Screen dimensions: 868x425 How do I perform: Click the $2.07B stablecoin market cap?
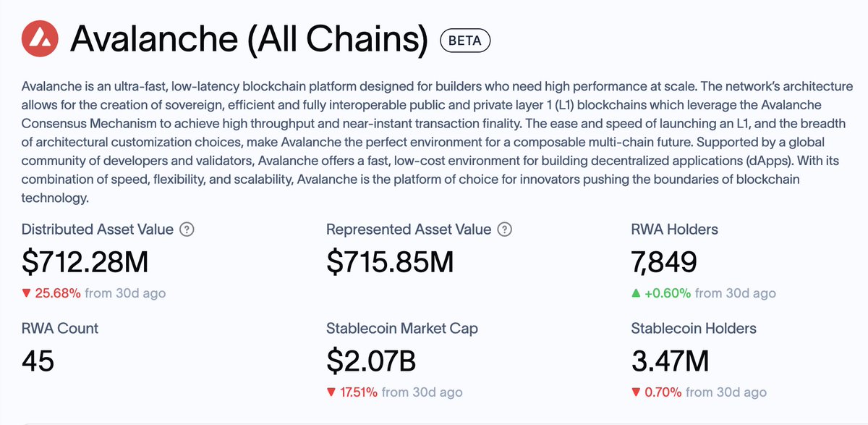(371, 360)
